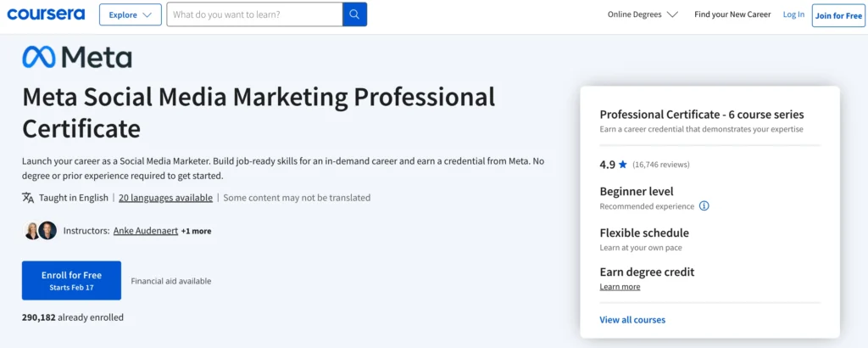Click the blue rating star icon
The image size is (868, 348).
point(623,165)
